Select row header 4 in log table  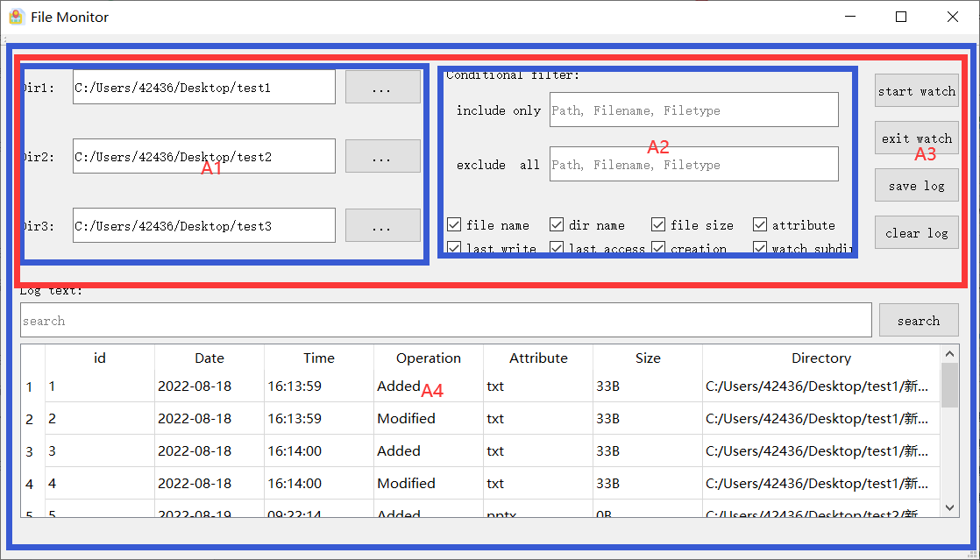(x=32, y=484)
